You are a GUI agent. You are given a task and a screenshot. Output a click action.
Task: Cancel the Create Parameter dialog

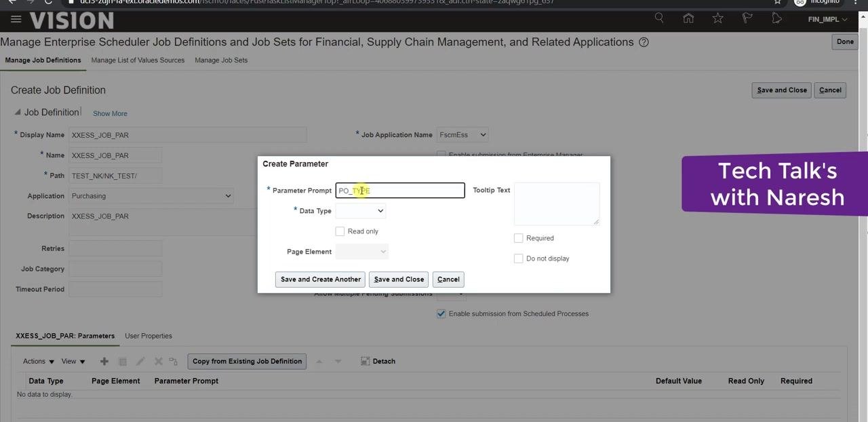448,280
